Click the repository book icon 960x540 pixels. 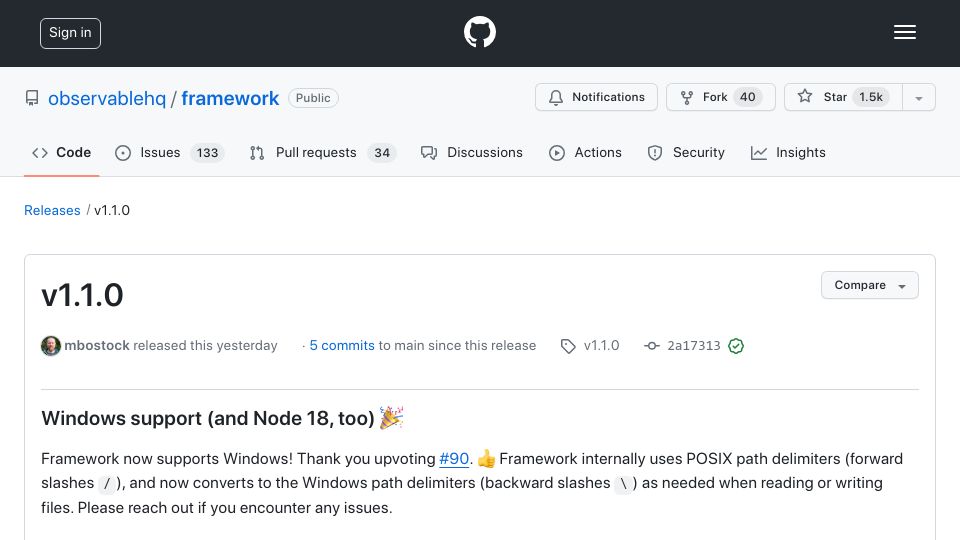point(32,98)
